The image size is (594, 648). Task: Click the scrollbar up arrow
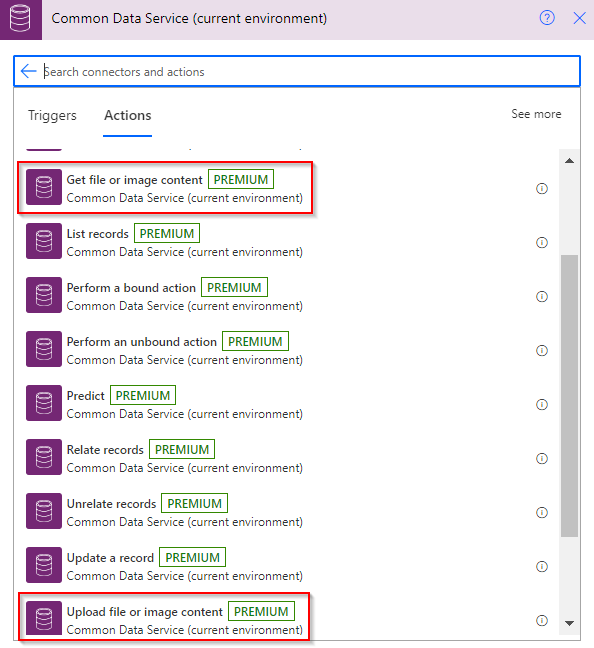pos(570,161)
